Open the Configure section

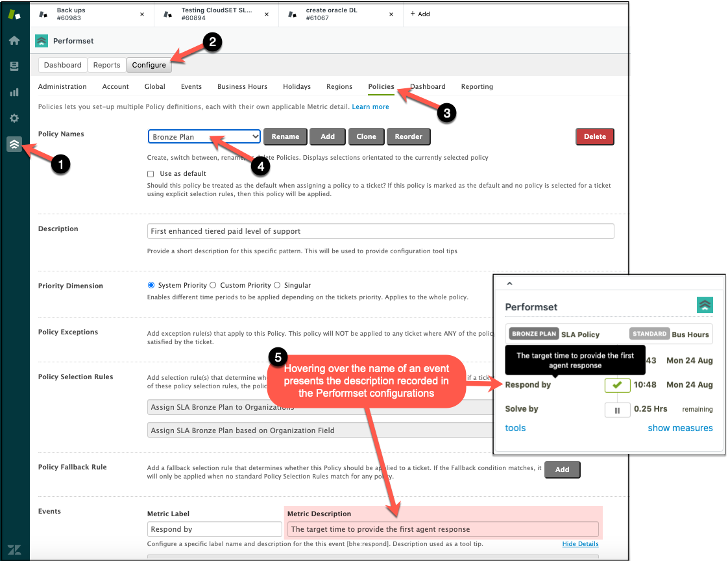(x=149, y=65)
